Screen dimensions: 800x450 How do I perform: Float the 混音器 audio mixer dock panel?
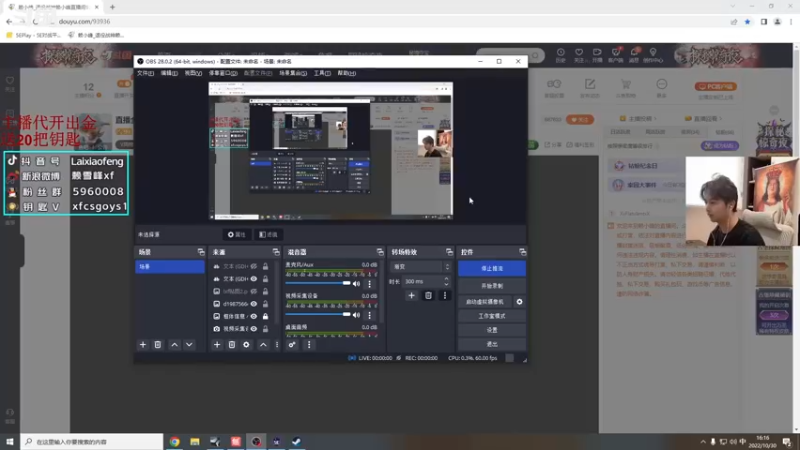[380, 252]
